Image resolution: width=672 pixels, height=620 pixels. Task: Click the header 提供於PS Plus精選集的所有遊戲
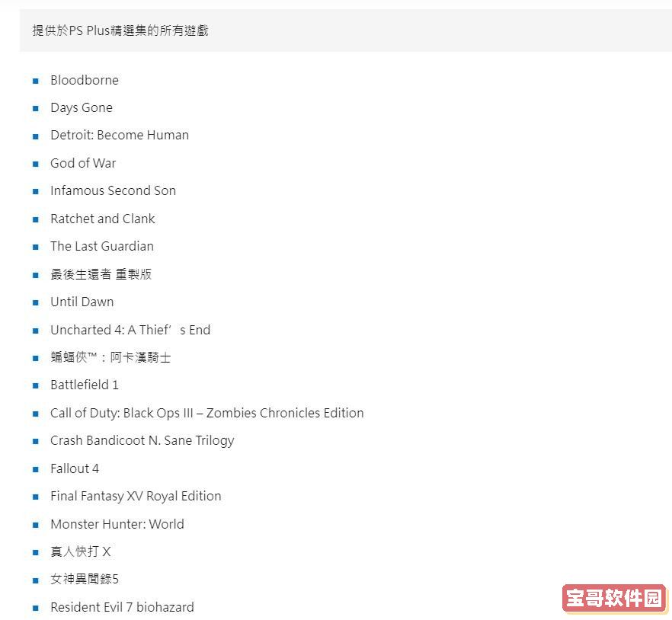120,30
